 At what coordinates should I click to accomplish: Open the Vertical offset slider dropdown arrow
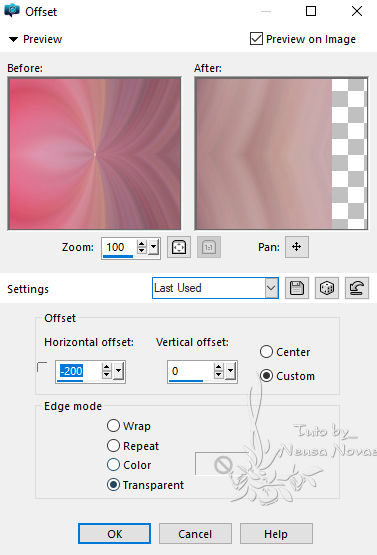point(230,371)
